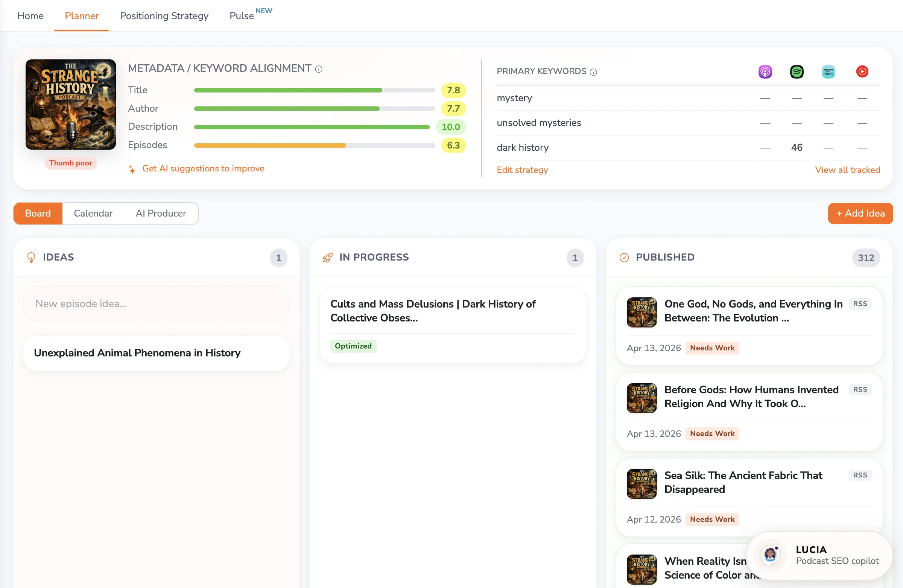Click the Episodes alignment score bar
Image resolution: width=903 pixels, height=588 pixels.
coord(314,145)
